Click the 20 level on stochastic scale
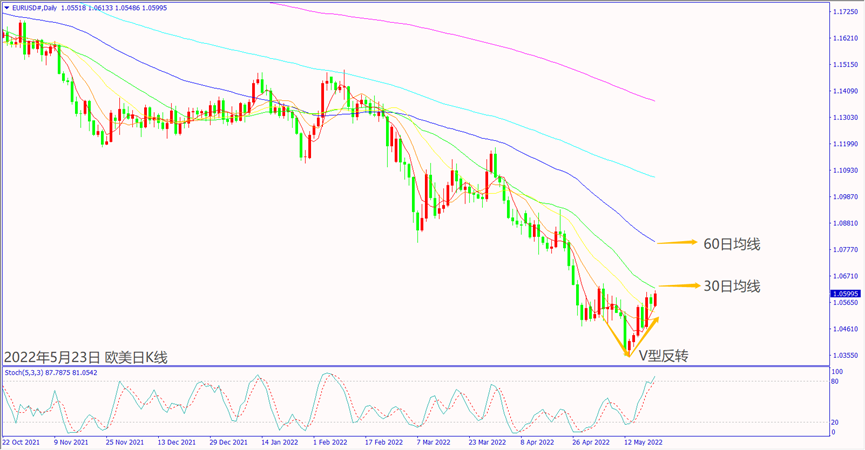865x450 pixels. [834, 421]
